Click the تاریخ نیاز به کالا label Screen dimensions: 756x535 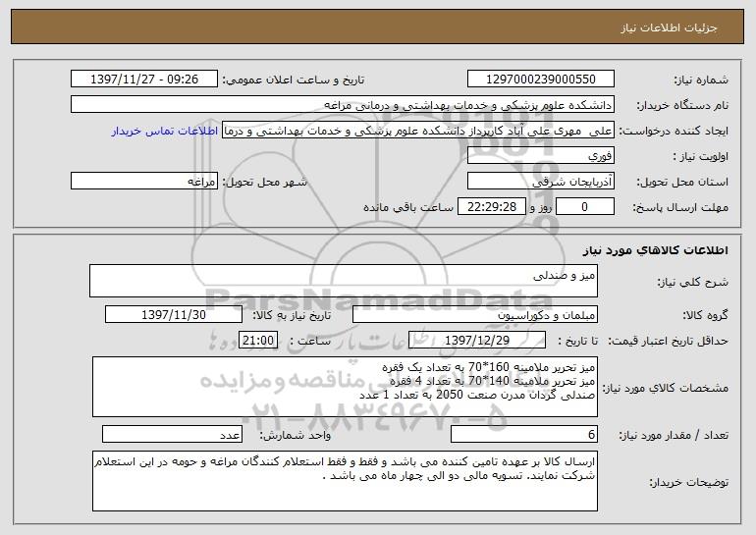point(292,316)
